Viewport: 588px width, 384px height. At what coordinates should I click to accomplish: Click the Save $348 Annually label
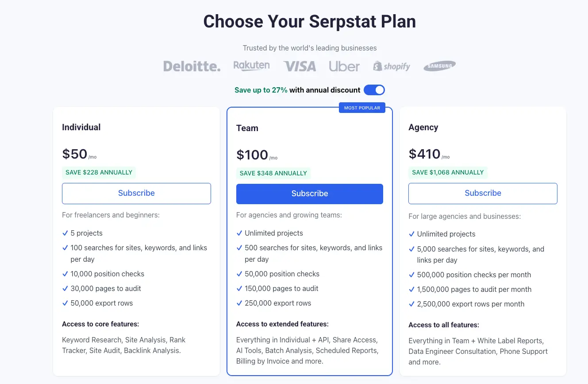(273, 173)
